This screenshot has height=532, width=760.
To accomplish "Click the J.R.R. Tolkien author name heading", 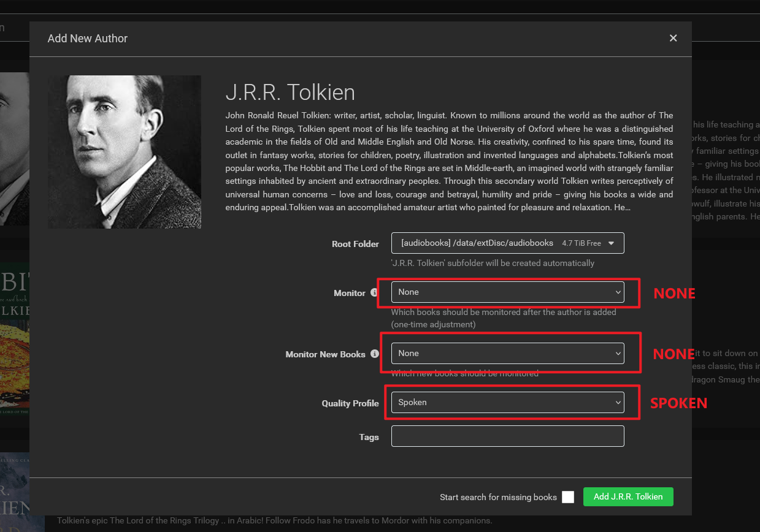I will click(x=290, y=93).
